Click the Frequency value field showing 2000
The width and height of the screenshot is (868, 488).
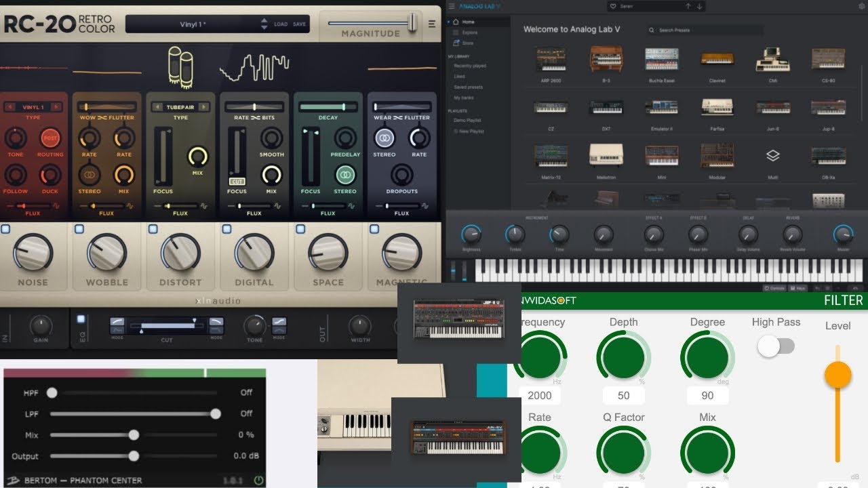tap(540, 396)
